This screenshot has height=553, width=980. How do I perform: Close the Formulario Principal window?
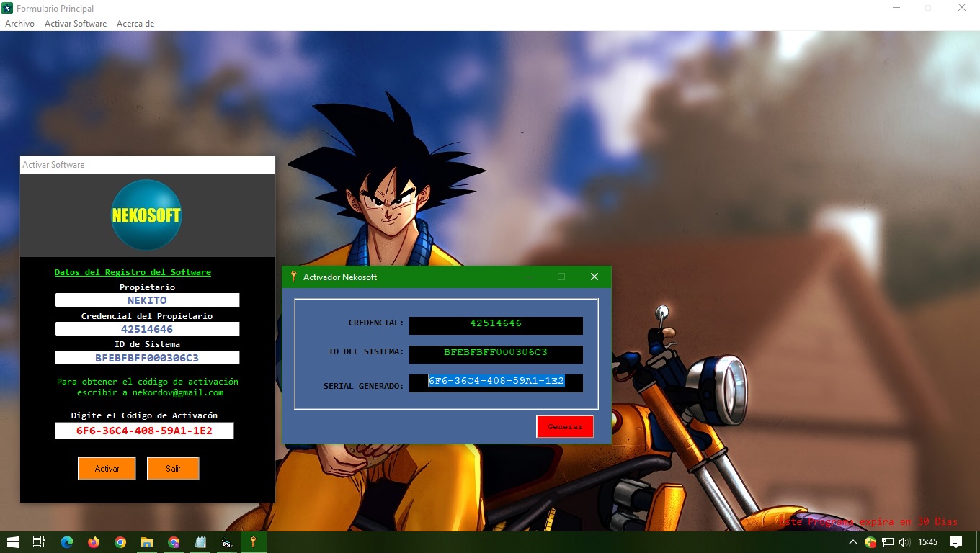(x=962, y=8)
